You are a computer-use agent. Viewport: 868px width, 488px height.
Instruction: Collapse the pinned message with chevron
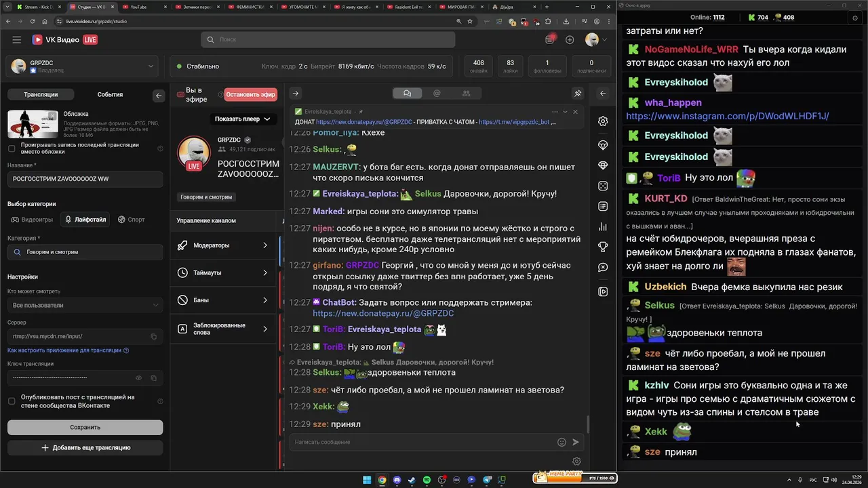[x=565, y=112]
